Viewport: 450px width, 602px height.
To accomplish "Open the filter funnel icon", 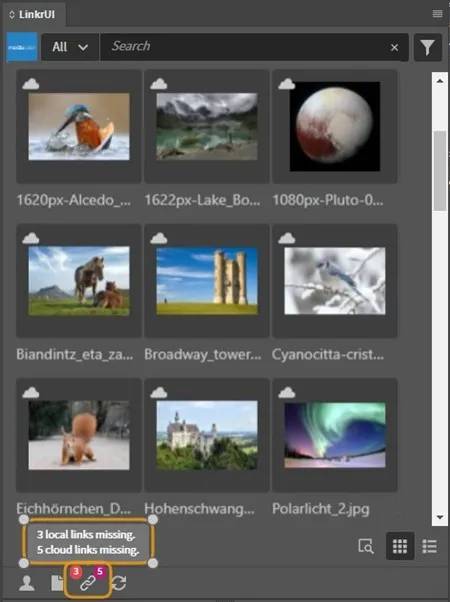I will click(428, 47).
